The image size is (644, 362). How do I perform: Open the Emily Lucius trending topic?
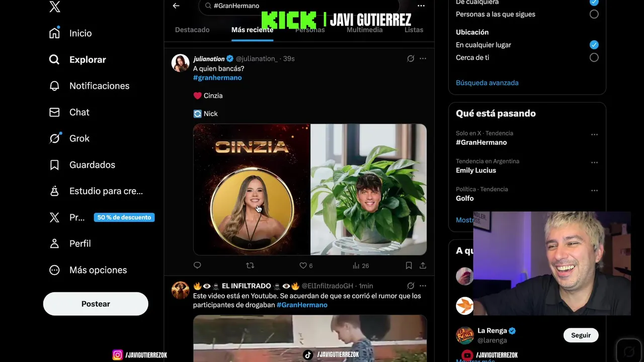click(x=476, y=170)
